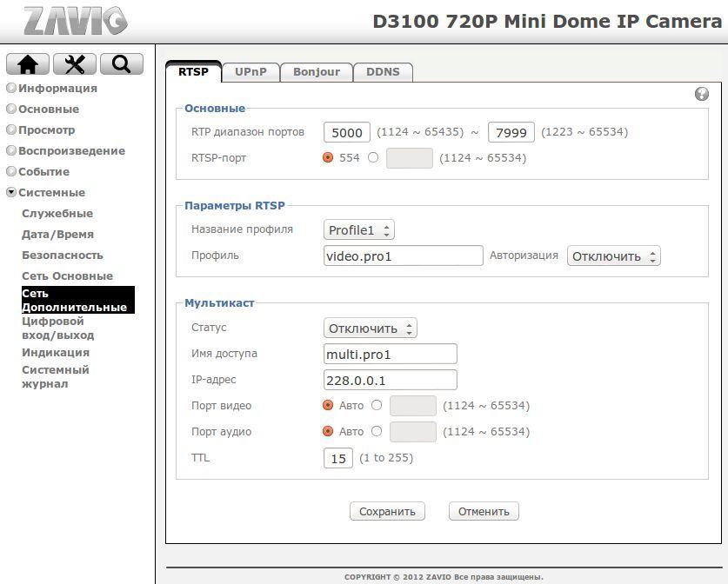Open the multicast Статус dropdown
Screen dimensions: 728x584
[370, 328]
